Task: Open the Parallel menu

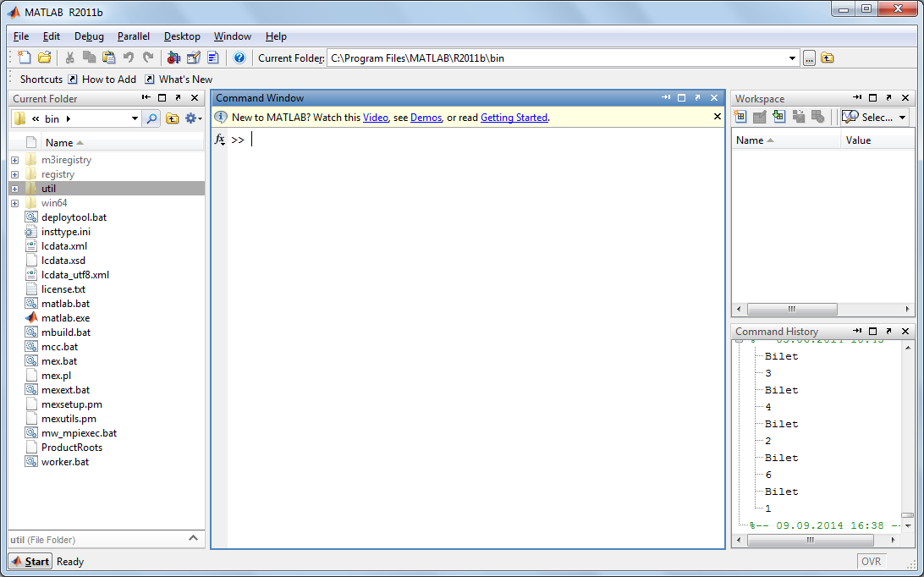Action: (x=134, y=36)
